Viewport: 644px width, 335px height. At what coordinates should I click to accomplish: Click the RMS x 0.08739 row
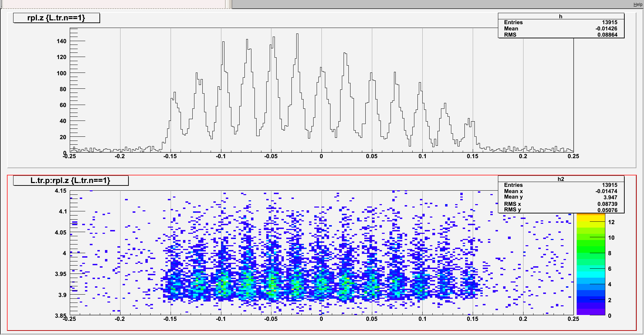[x=561, y=204]
